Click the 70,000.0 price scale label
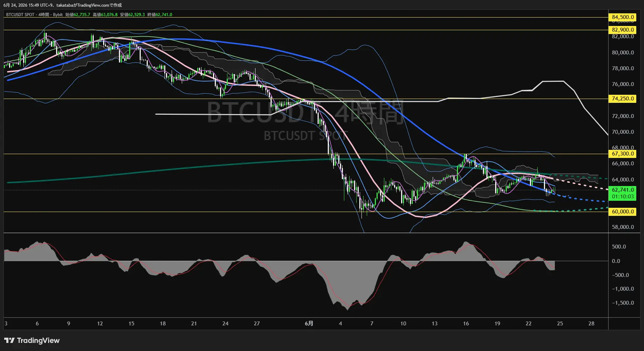 pos(623,132)
